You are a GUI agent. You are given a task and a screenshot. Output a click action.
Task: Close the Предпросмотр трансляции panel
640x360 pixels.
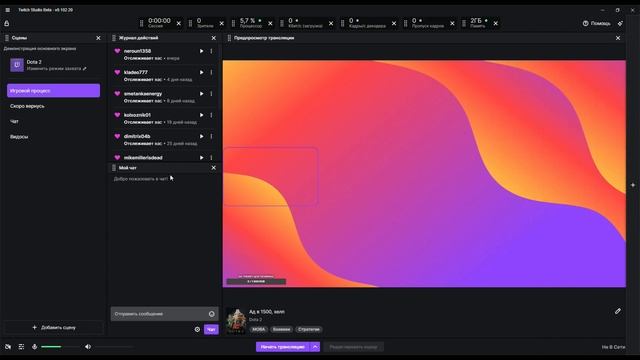[618, 38]
